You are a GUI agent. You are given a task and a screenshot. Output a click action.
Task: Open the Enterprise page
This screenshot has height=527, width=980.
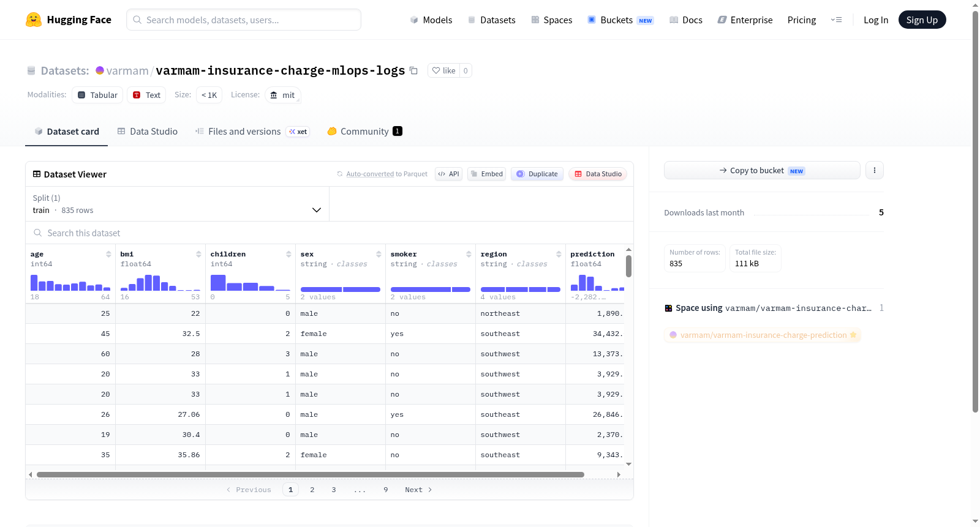(x=745, y=20)
